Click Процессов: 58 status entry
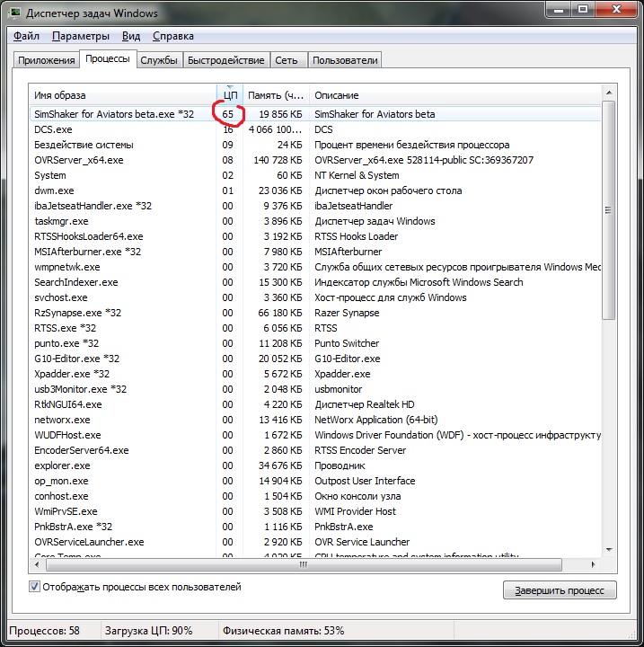Screen dimensions: 644x647 click(x=44, y=631)
